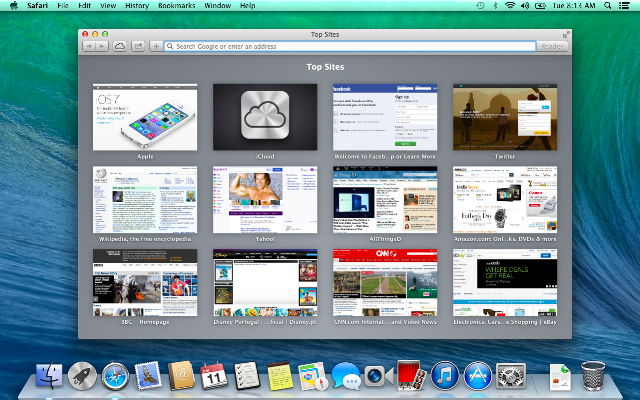
Task: Open Launchpad from the Dock
Action: [x=82, y=376]
